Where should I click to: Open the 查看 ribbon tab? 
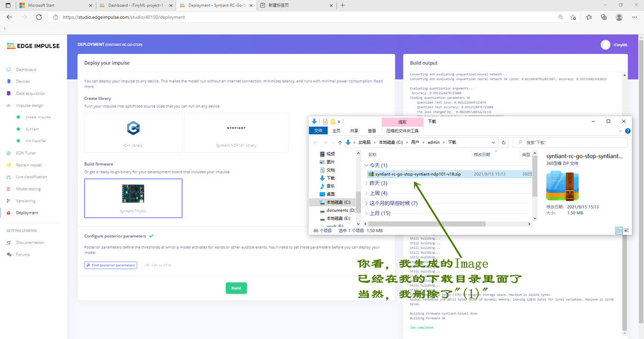pyautogui.click(x=372, y=131)
